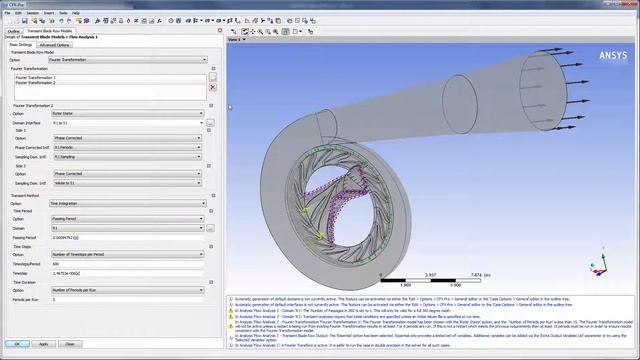Click the middle magnifier Zoom Box icon
Screen dimensions: 640x360
(268, 31)
